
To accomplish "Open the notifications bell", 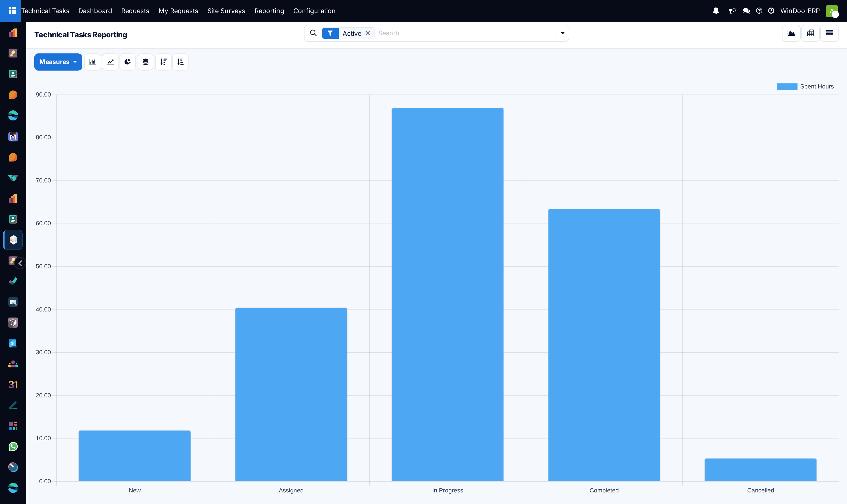I will (716, 11).
